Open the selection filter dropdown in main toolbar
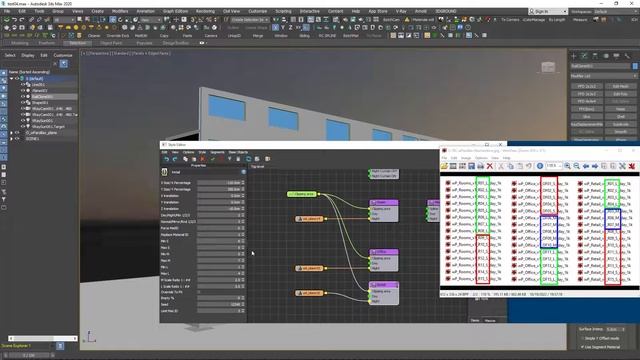 64,20
